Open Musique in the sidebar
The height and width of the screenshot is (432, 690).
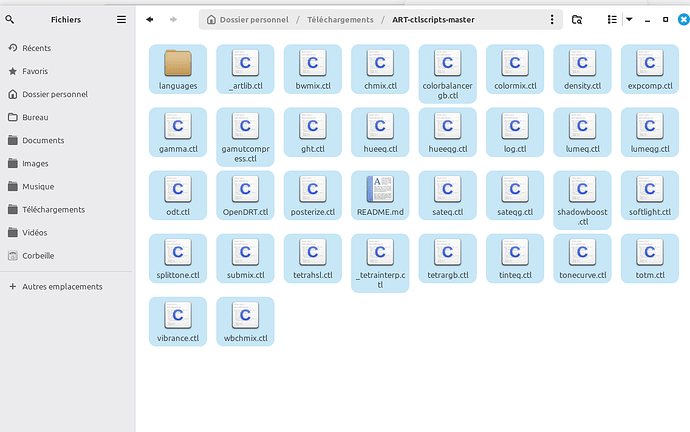(38, 186)
